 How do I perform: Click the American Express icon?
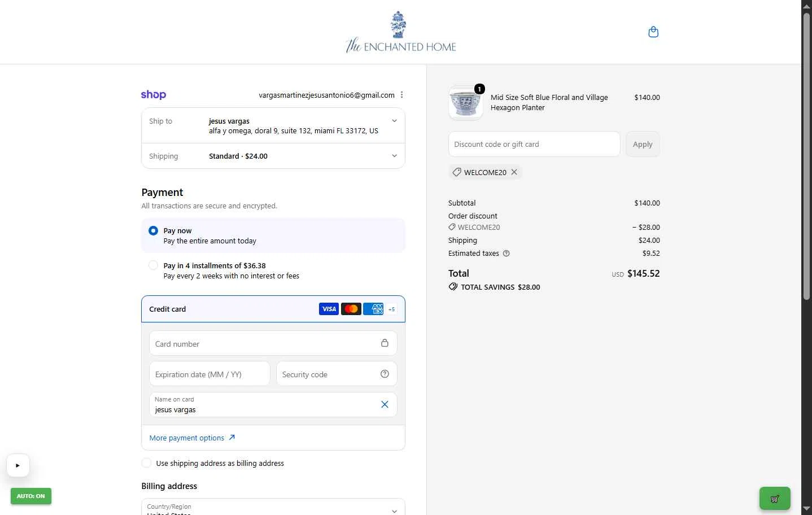click(373, 309)
